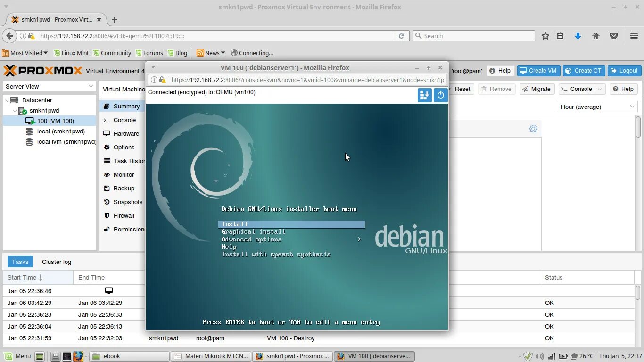This screenshot has height=362, width=644.
Task: Open the Mint Menu in the panel
Action: (17, 356)
